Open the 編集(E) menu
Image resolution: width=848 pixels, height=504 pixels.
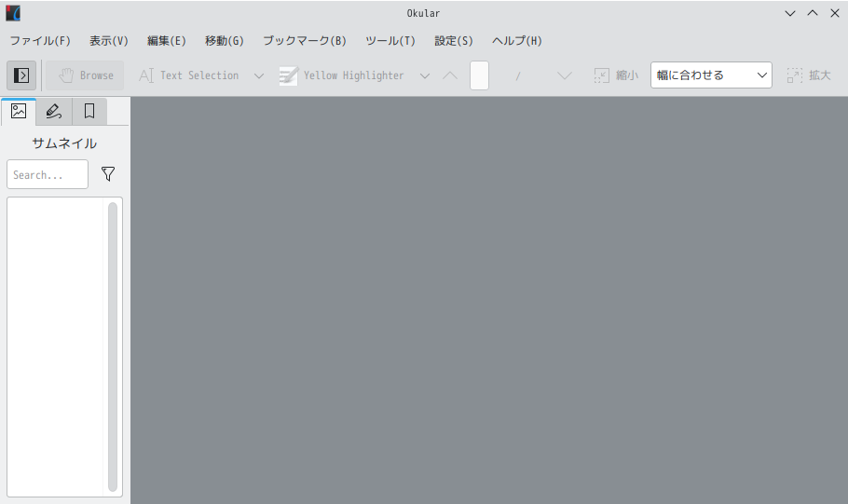pyautogui.click(x=167, y=41)
